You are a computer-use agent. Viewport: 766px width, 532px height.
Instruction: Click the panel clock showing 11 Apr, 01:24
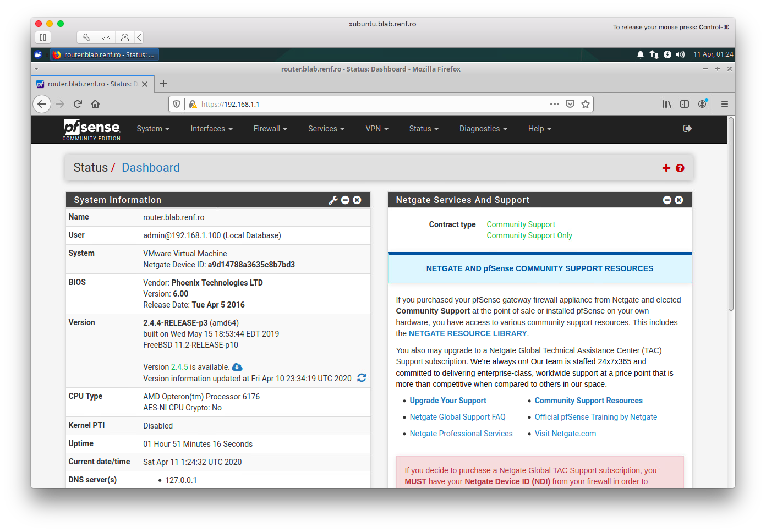713,54
